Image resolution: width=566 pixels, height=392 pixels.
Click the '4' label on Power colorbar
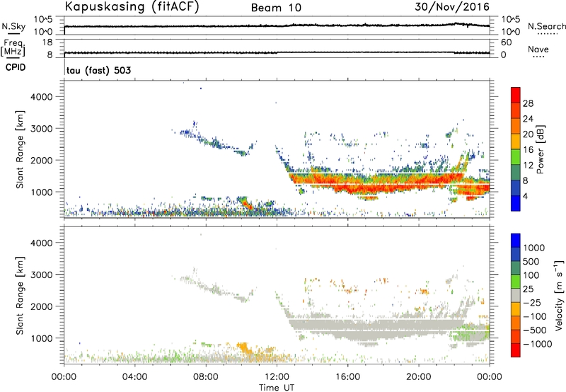point(526,196)
